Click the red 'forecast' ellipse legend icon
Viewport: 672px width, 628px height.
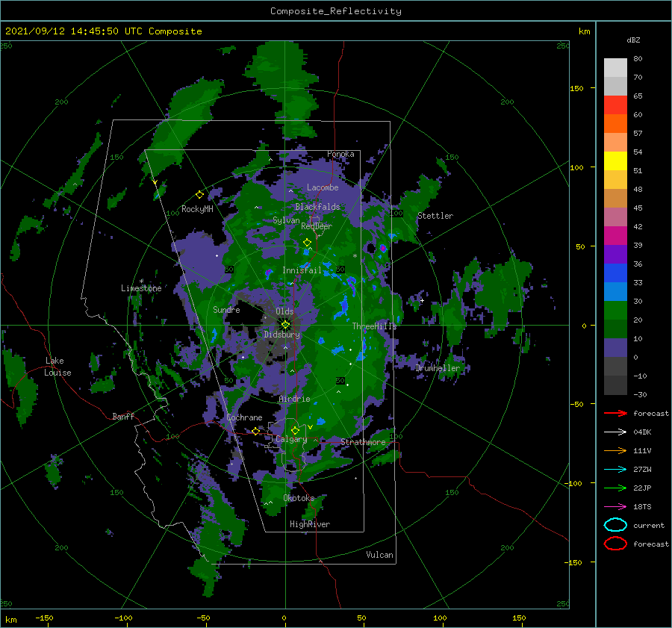(x=615, y=544)
